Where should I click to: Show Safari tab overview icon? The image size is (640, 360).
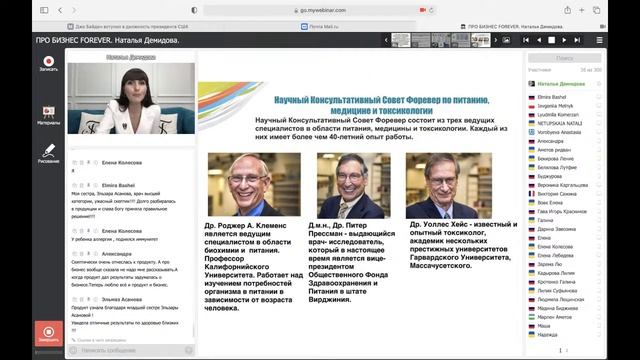tap(596, 10)
